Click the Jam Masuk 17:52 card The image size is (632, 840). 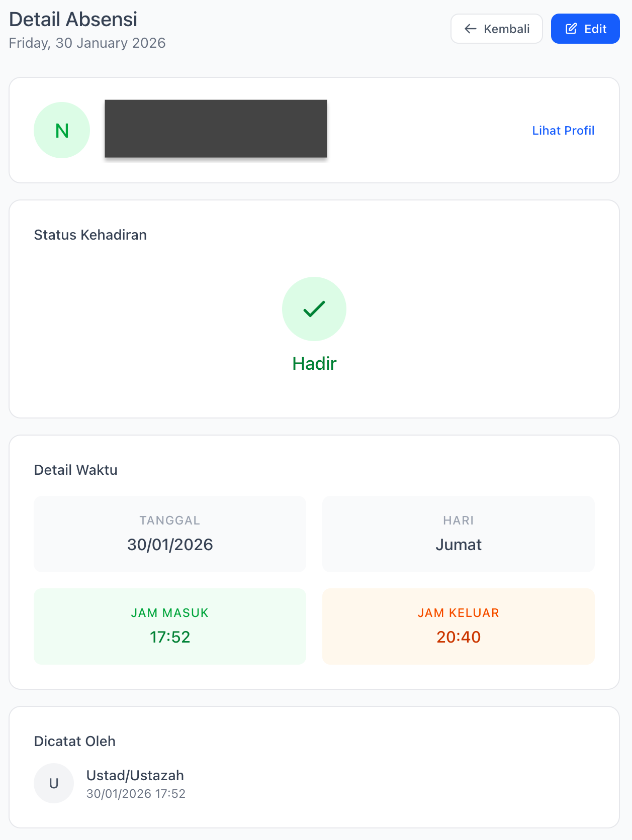[170, 626]
